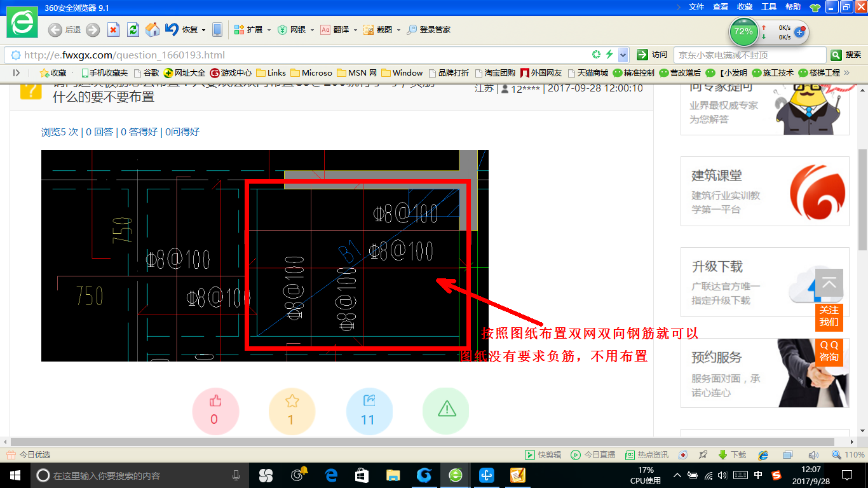The image size is (868, 488).
Task: Click the 关注我们 follow us button
Action: coord(829,316)
